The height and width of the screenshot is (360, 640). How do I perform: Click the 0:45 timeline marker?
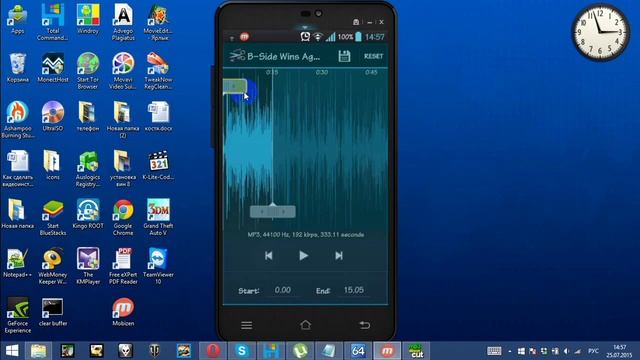click(x=371, y=72)
